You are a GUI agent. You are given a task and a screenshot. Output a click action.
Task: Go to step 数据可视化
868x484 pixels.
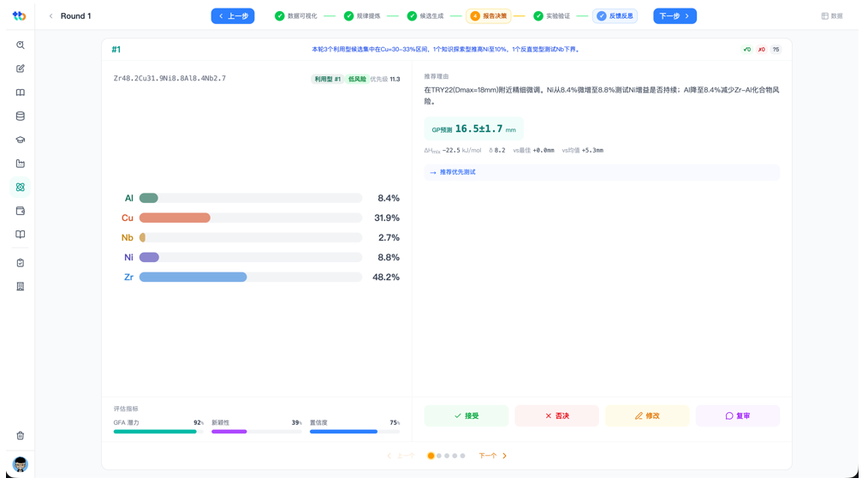click(296, 16)
